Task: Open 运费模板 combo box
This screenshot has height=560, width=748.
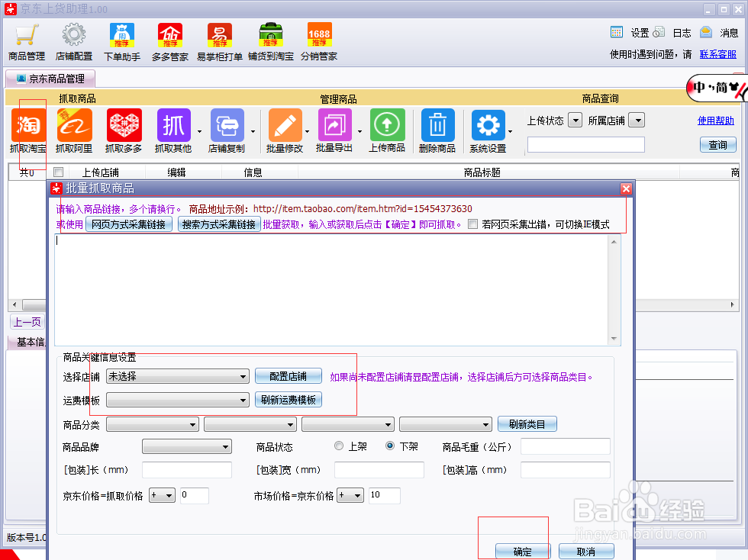Action: coord(177,400)
